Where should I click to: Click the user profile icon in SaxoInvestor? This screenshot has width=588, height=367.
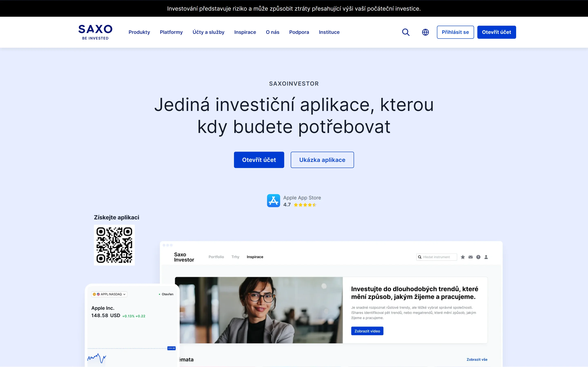[x=486, y=257]
